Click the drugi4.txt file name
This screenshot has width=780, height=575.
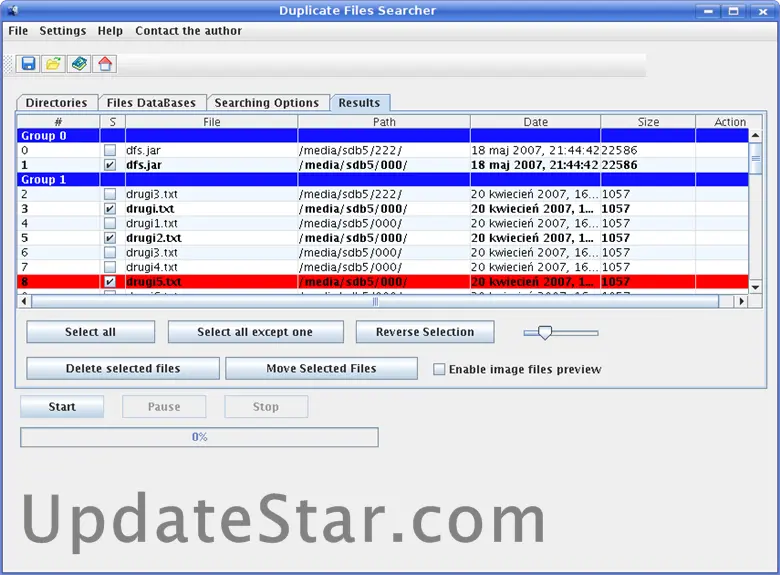(x=152, y=267)
